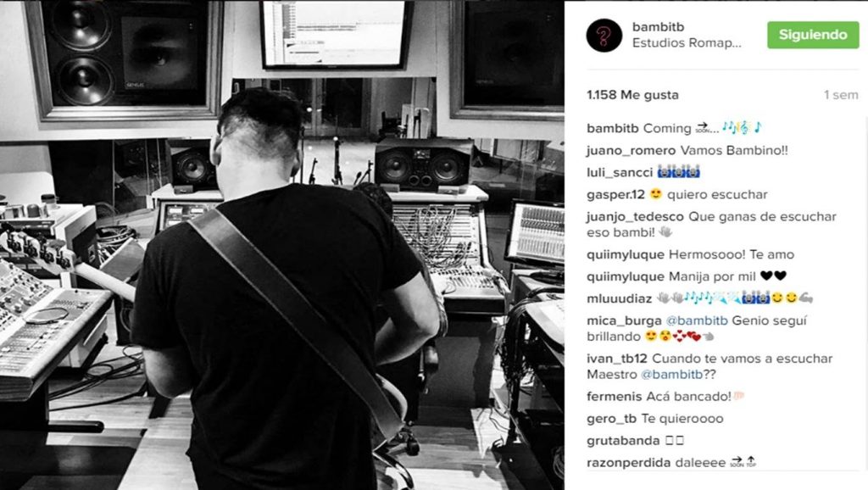Click the 1 sem timestamp

click(x=841, y=95)
